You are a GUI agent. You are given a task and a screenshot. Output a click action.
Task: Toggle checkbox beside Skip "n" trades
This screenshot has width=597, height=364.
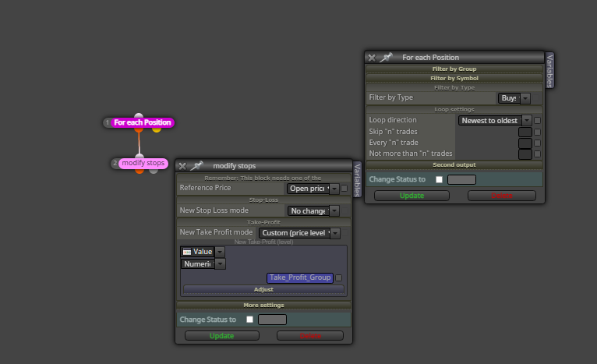(x=537, y=133)
